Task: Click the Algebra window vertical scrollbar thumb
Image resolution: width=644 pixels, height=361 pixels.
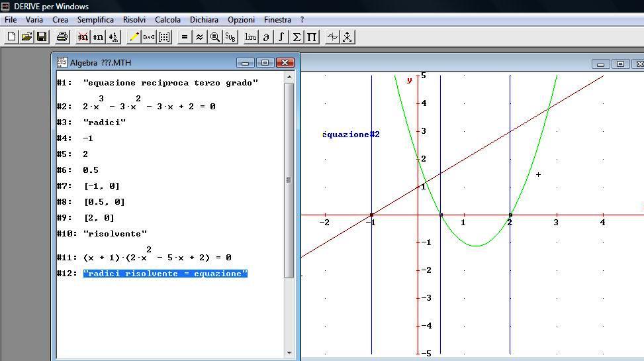Action: point(289,180)
